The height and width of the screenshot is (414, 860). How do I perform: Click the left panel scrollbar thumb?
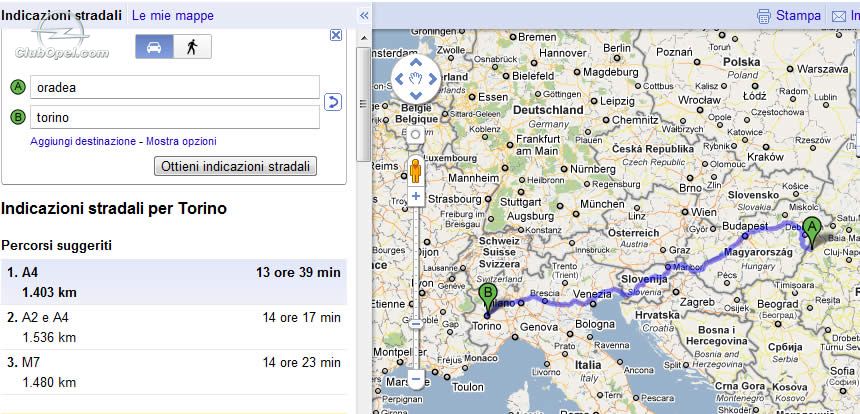363,104
